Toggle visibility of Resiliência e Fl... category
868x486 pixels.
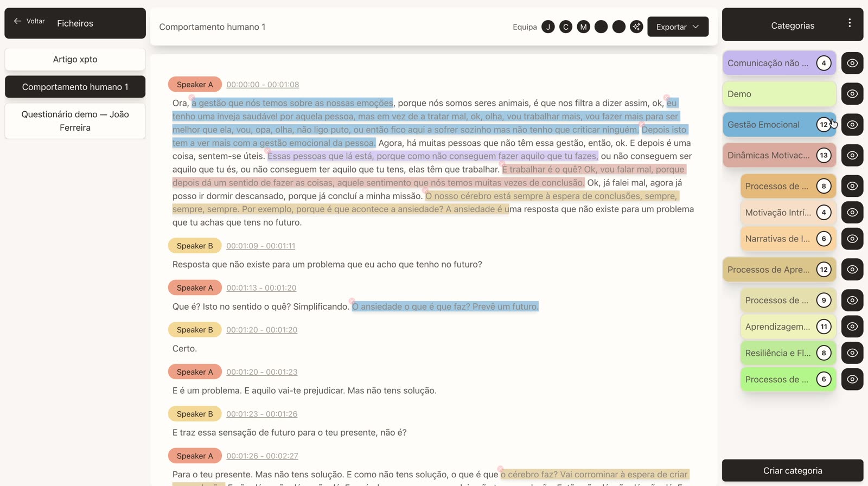(852, 353)
